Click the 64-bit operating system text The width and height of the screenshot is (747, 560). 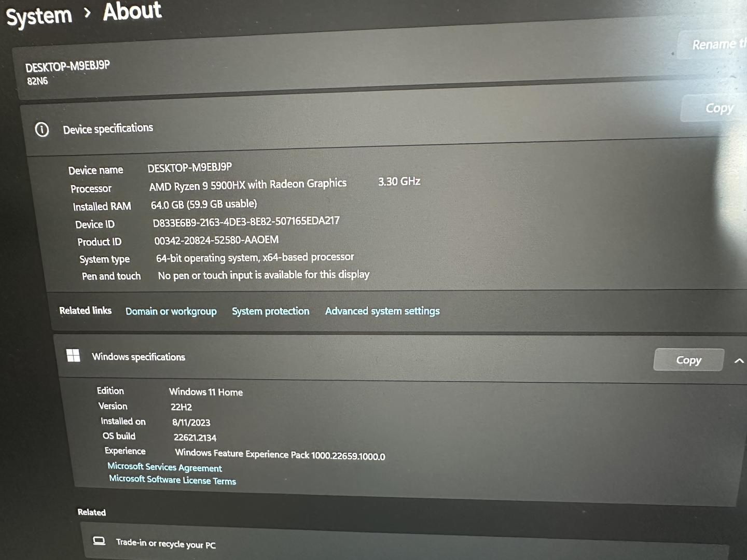coord(255,257)
